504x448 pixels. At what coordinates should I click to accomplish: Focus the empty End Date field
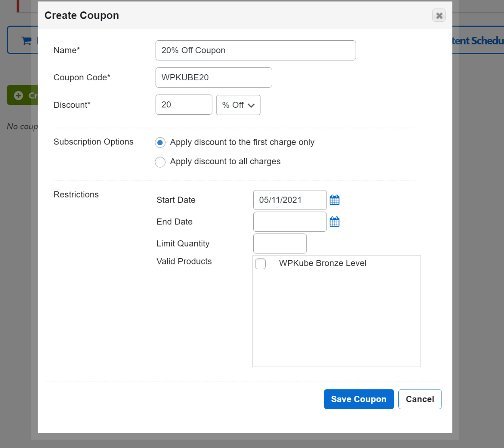click(290, 222)
